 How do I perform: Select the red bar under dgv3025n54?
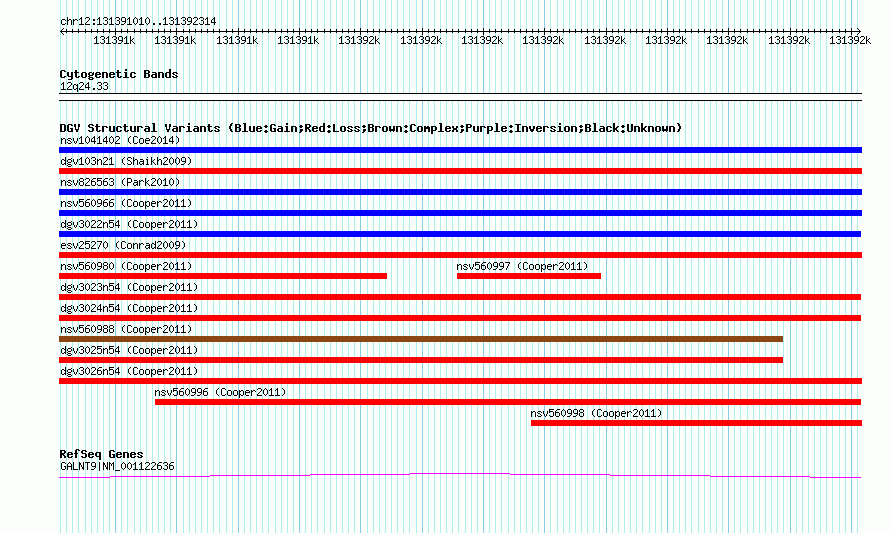(421, 360)
